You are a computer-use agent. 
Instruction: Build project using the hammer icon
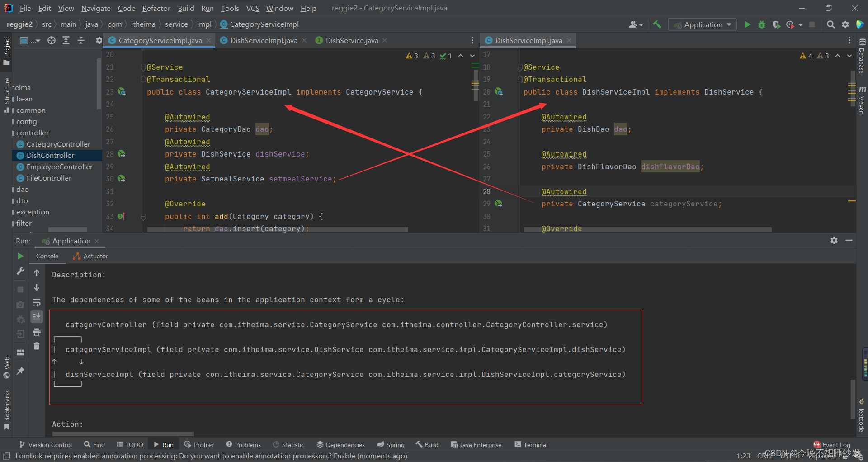pos(657,24)
